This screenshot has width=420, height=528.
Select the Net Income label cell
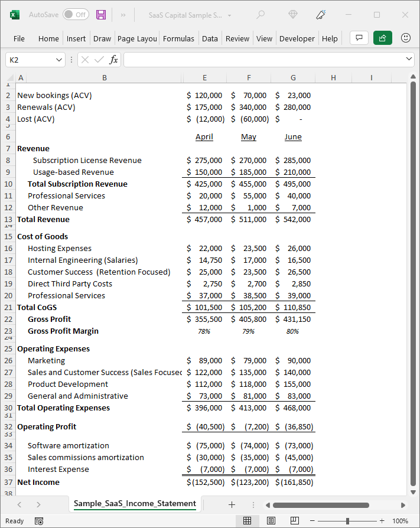click(x=38, y=482)
